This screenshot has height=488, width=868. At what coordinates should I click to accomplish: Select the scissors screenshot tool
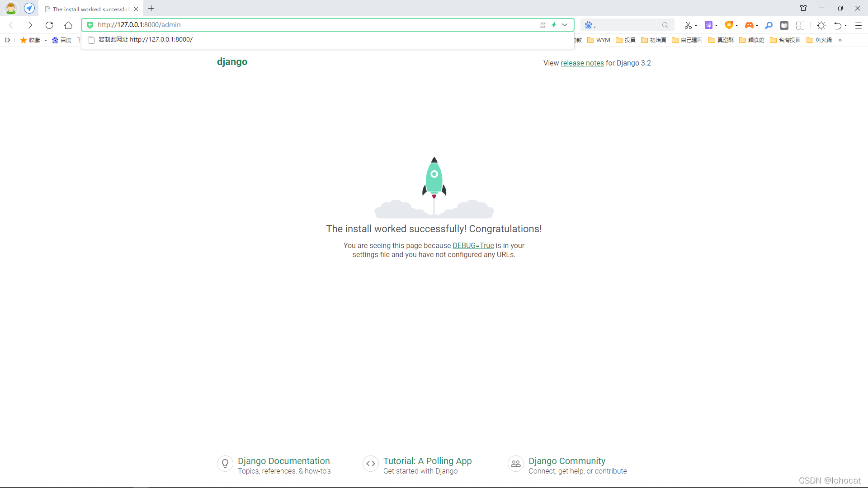(x=688, y=25)
